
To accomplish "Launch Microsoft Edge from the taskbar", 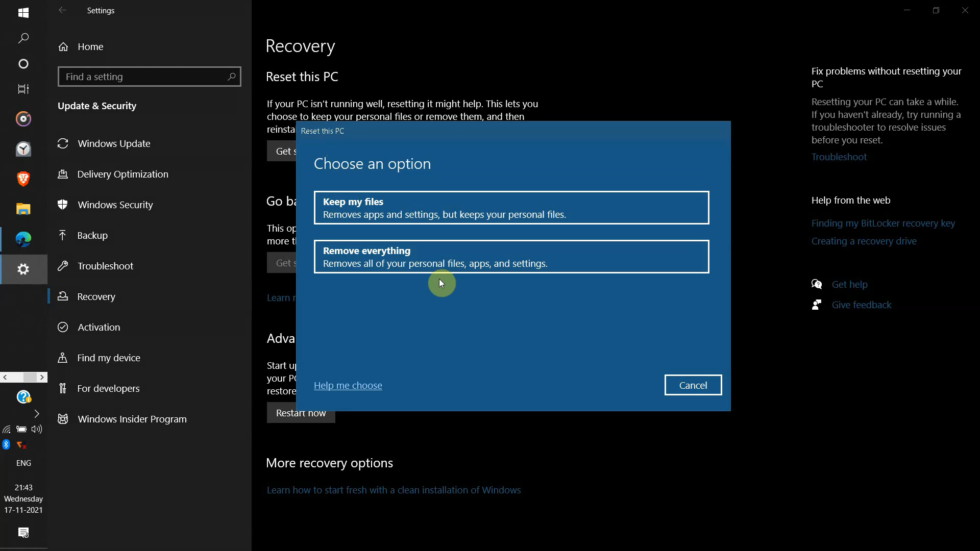I will (x=23, y=239).
